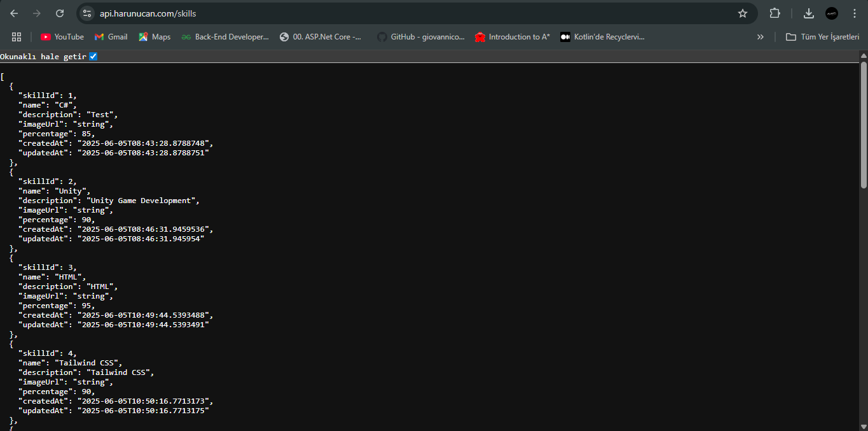Click the forward navigation arrow
The width and height of the screenshot is (868, 431).
[x=37, y=13]
